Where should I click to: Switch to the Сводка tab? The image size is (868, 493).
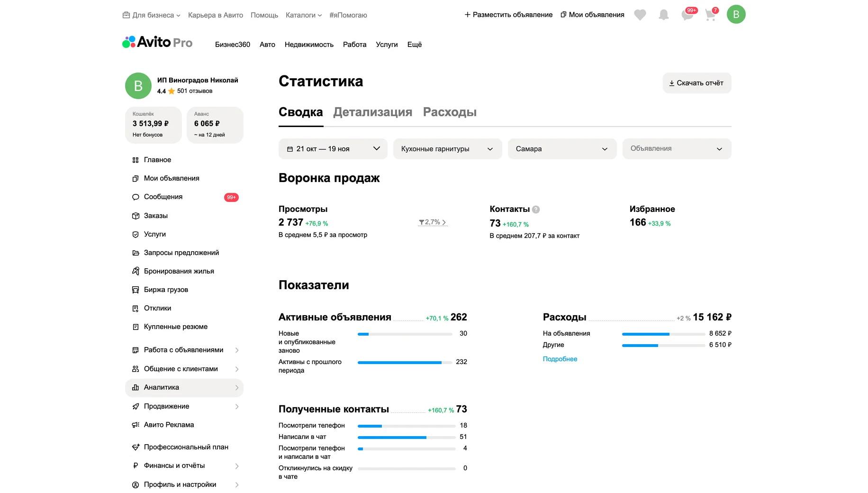coord(301,112)
